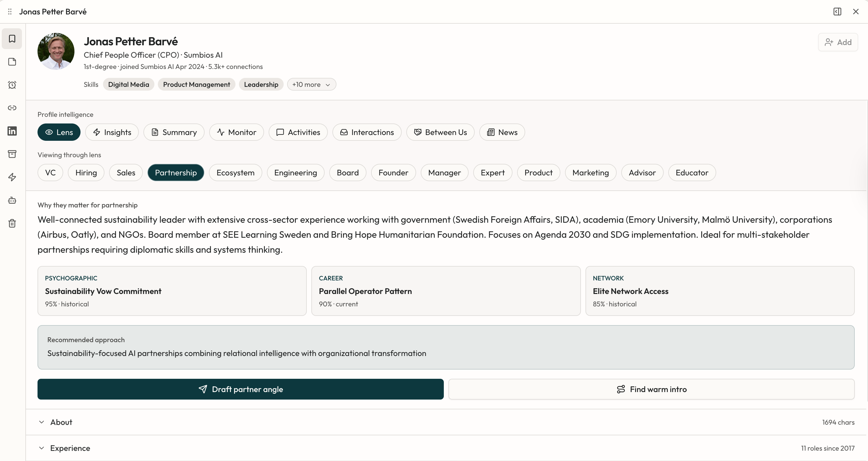
Task: Open the alarm clock reminder icon
Action: click(x=12, y=85)
